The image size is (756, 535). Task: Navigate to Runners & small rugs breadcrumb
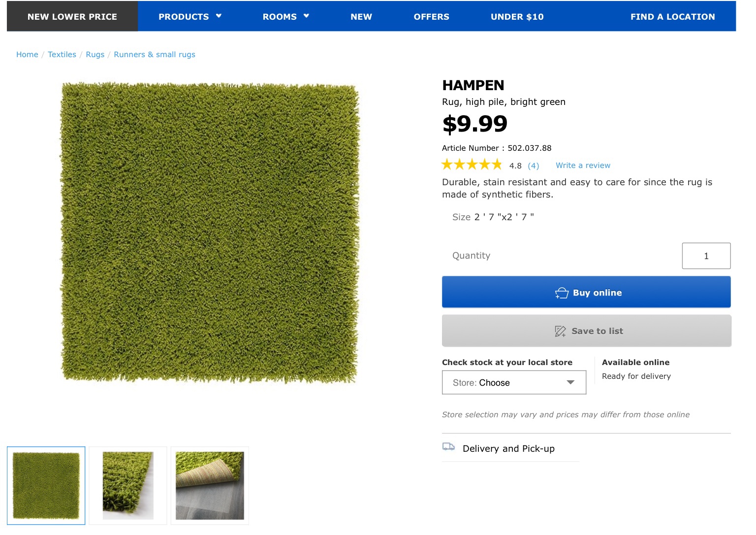(x=155, y=55)
